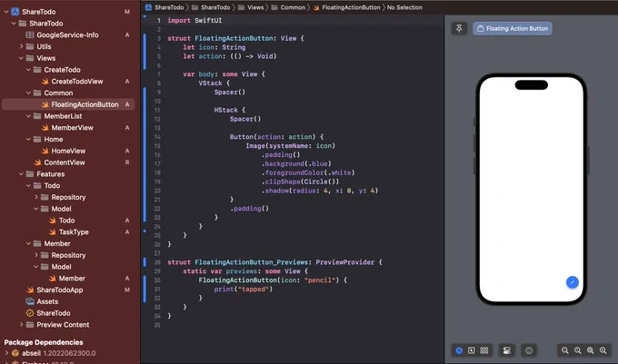
Task: Zoom in the preview canvas
Action: click(603, 350)
